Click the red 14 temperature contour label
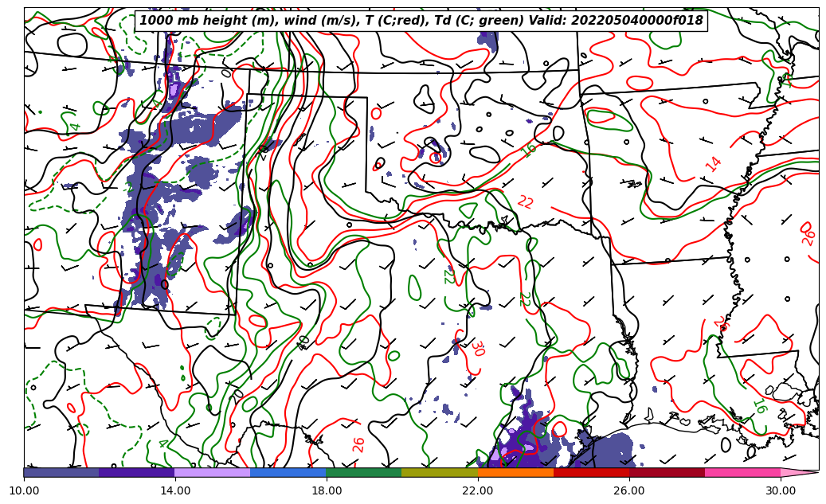 tap(714, 164)
